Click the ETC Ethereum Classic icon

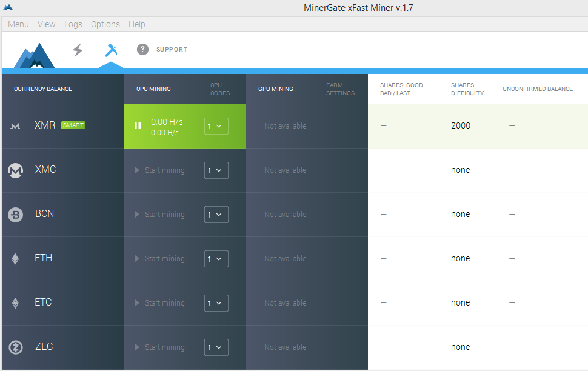pos(15,302)
